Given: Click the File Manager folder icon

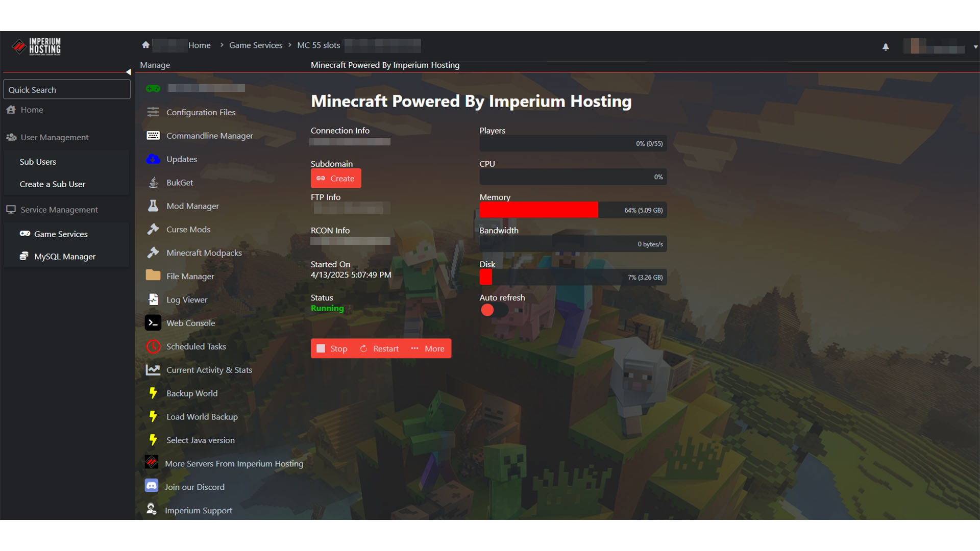Looking at the screenshot, I should point(153,275).
